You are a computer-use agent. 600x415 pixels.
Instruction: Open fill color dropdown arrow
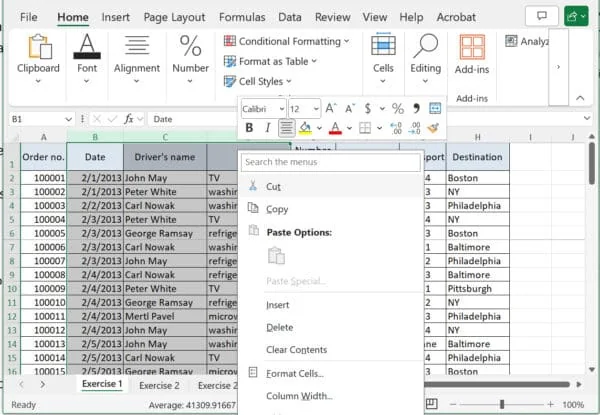320,128
